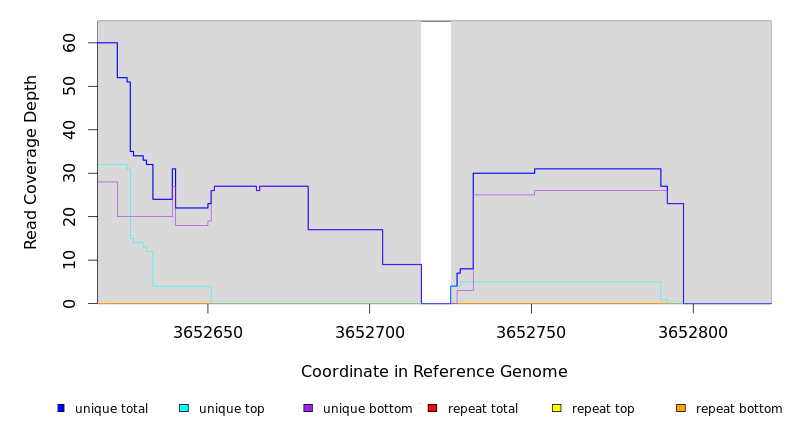This screenshot has width=792, height=432.
Task: Click the 3652800 x-axis tick label
Action: [x=693, y=332]
